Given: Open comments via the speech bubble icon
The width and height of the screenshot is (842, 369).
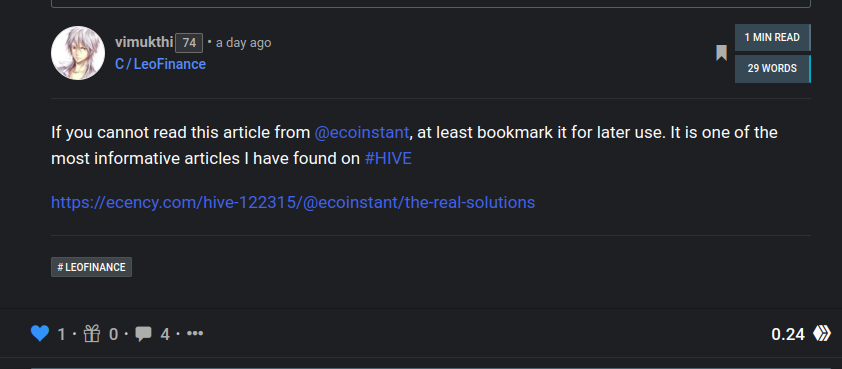Looking at the screenshot, I should (143, 334).
